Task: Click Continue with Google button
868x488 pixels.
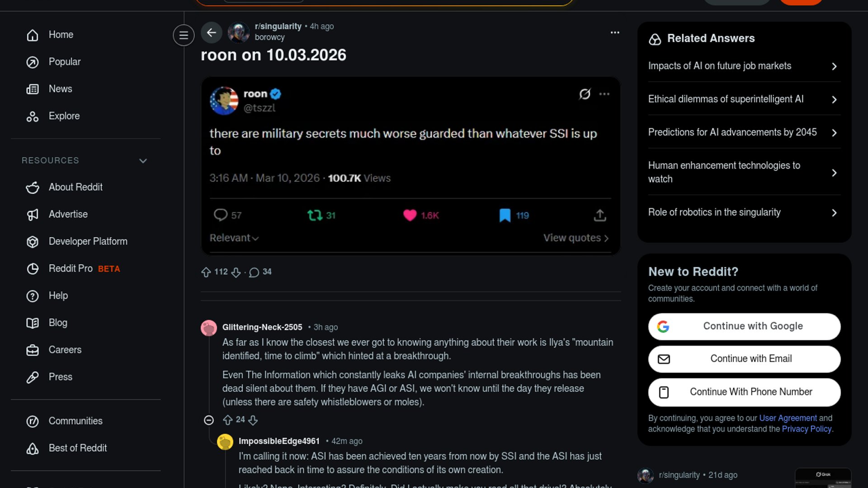Action: point(744,326)
